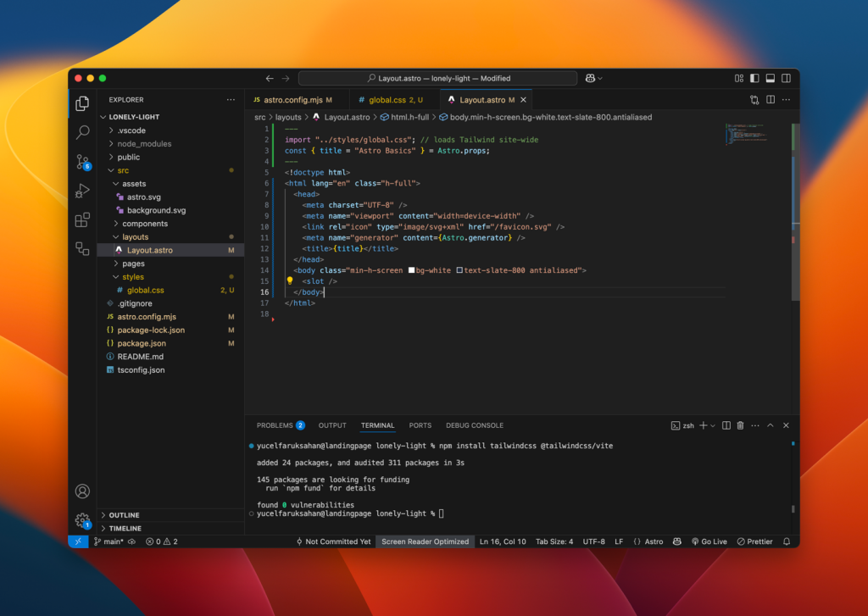
Task: Open the Search view in activity bar
Action: (x=82, y=132)
